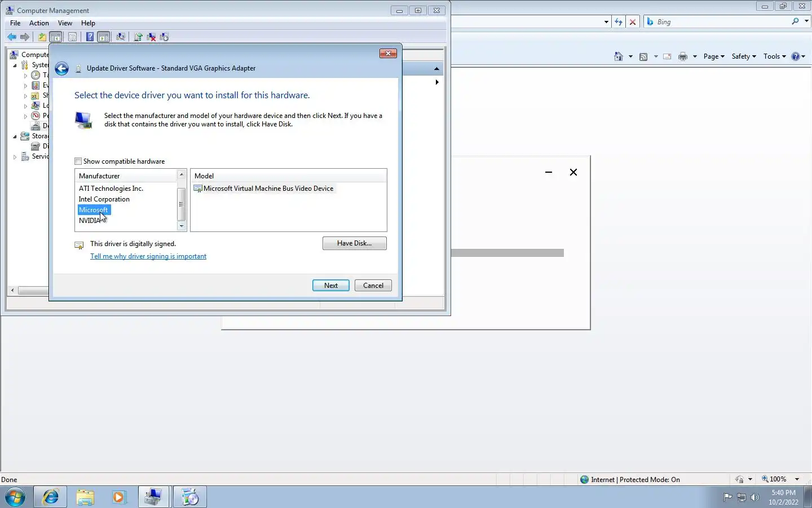The height and width of the screenshot is (508, 812).
Task: Open Windows Media Player from taskbar
Action: [118, 497]
